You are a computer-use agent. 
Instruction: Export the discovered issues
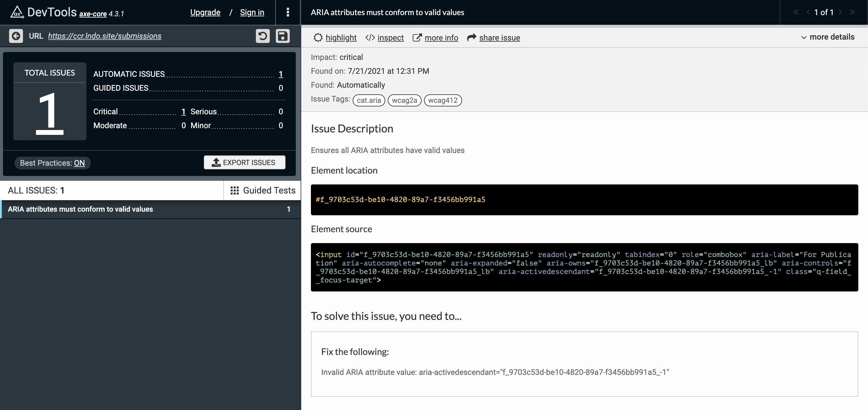pos(244,162)
